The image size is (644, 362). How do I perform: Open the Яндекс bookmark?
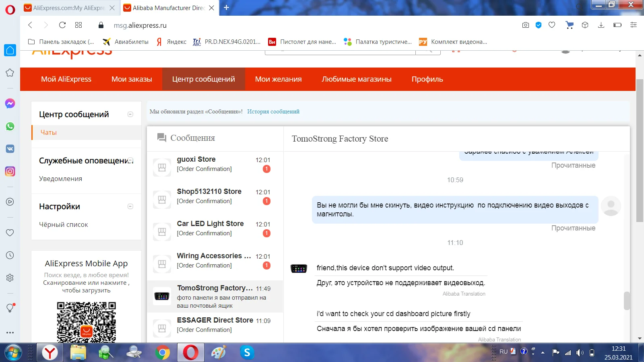point(171,41)
